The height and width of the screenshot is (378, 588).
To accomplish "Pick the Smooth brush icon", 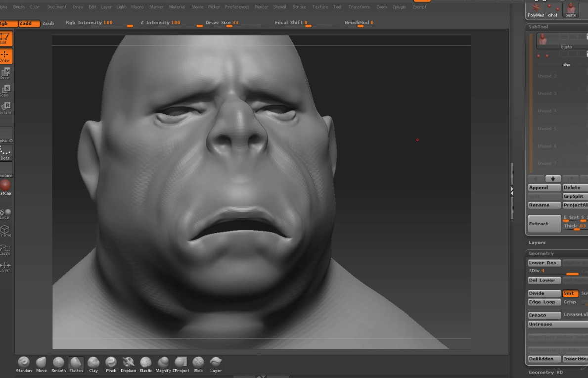I will (x=58, y=363).
